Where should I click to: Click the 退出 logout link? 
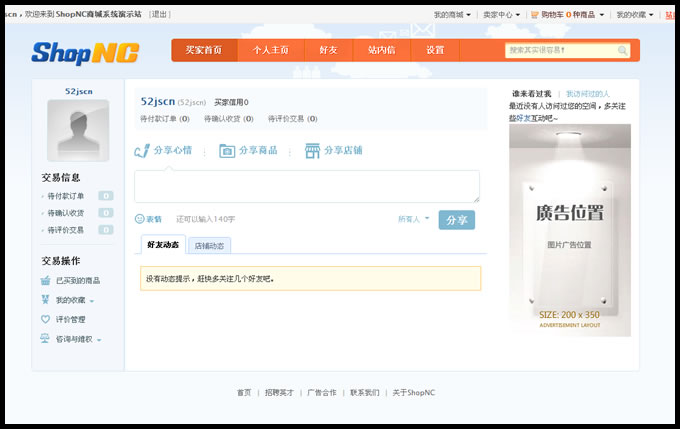[x=160, y=14]
